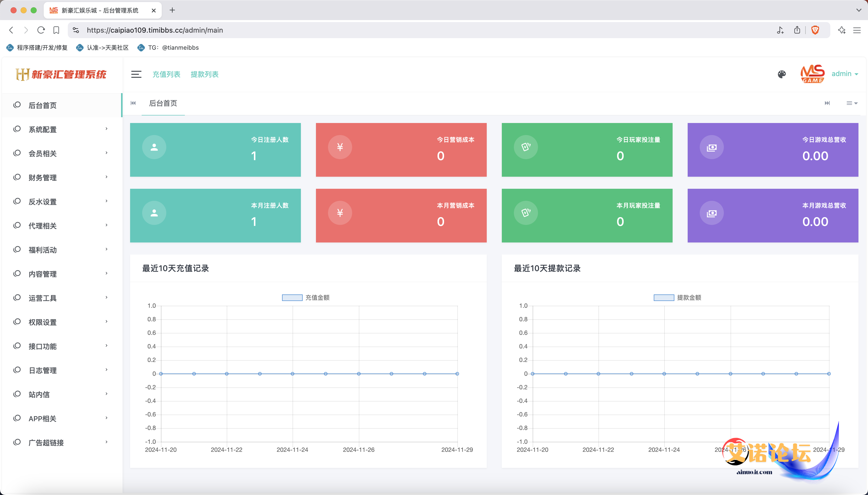Toggle the 提款金额 legend swatch
The width and height of the screenshot is (868, 495).
[664, 298]
